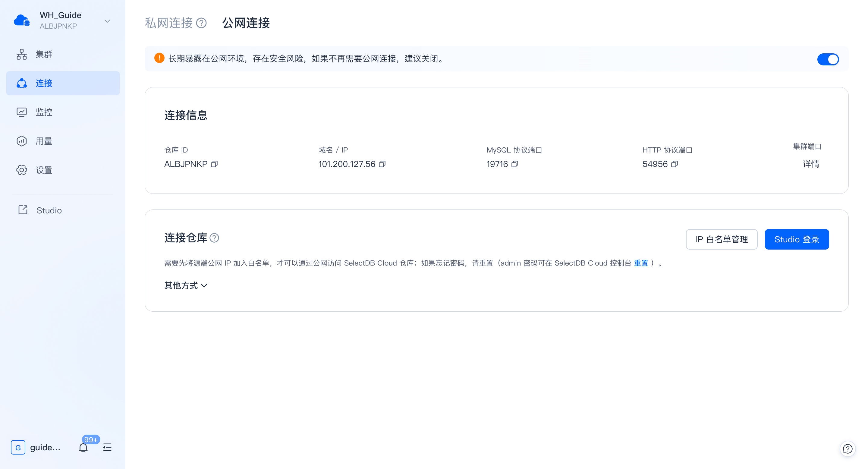This screenshot has height=469, width=868.
Task: Open IP 白名单管理
Action: [722, 240]
